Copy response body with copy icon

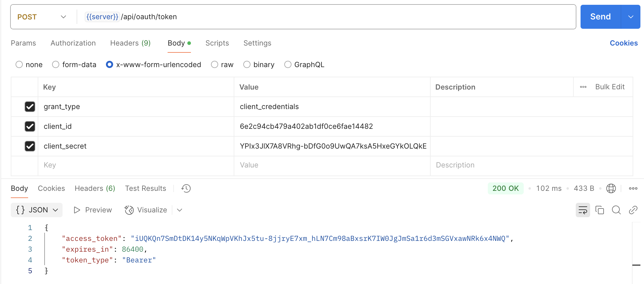pos(599,210)
